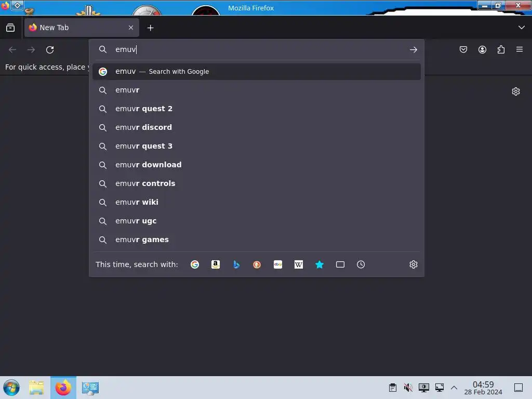Viewport: 532px width, 399px height.
Task: Search this time with DuckDuckGo
Action: tap(257, 264)
